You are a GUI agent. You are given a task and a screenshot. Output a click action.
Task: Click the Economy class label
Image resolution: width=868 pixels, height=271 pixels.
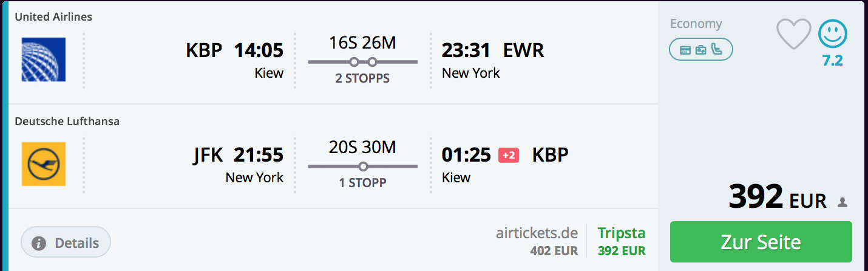coord(696,24)
